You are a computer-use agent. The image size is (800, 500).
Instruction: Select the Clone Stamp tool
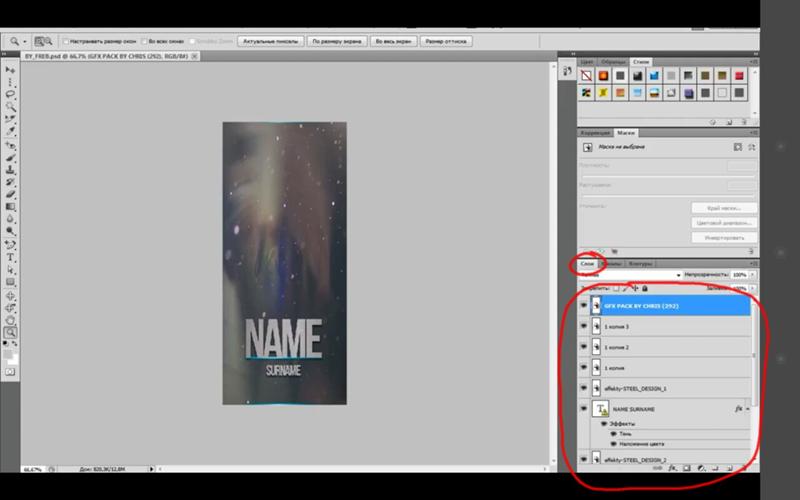coord(10,170)
